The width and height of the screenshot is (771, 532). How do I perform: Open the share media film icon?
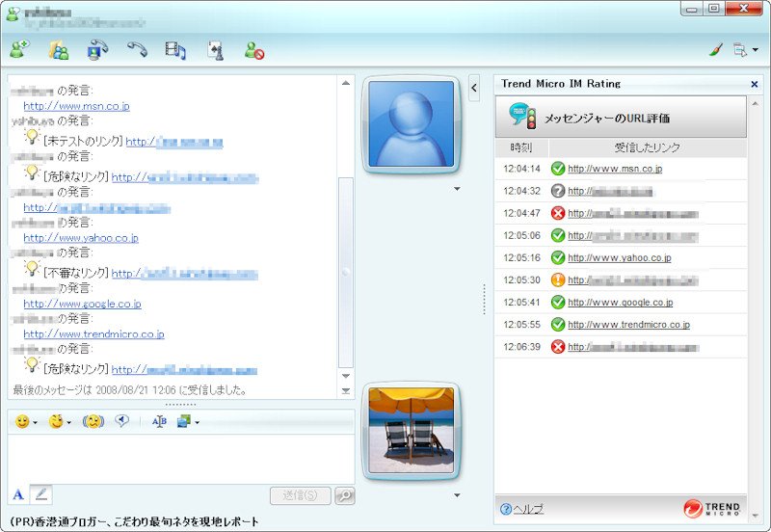click(x=175, y=50)
